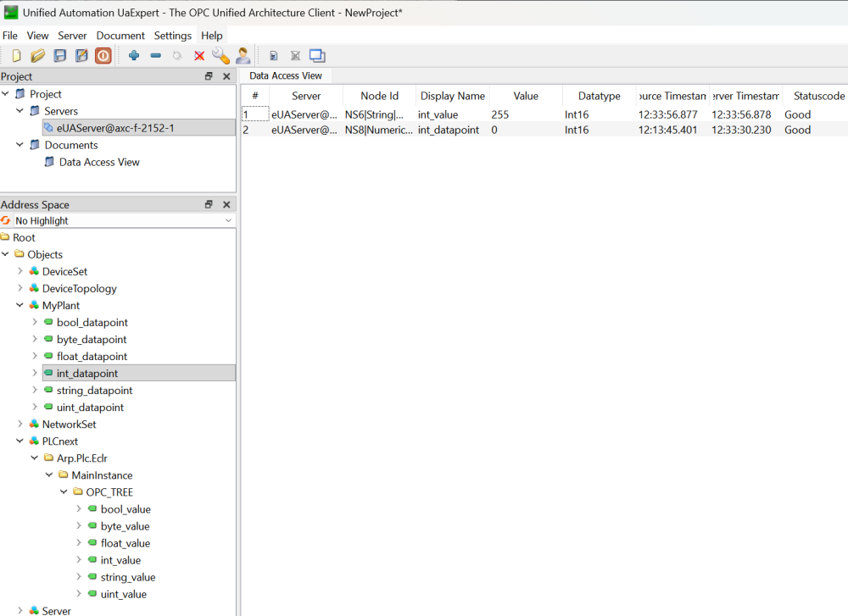Click the blue plus Add Server icon
Image resolution: width=848 pixels, height=616 pixels.
coord(134,56)
